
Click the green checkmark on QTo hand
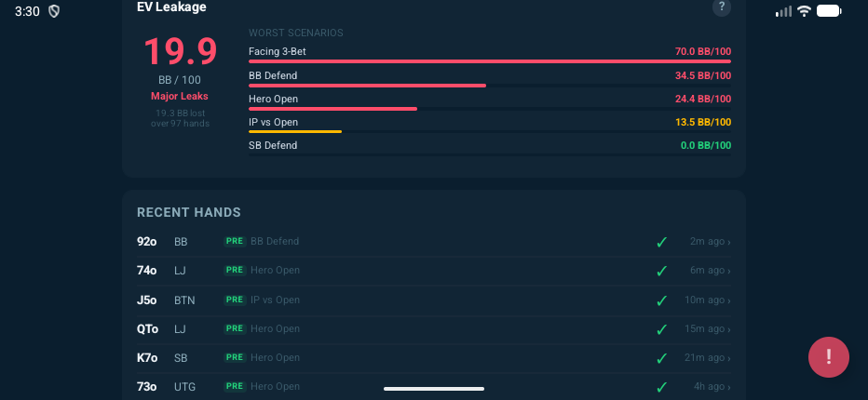tap(661, 329)
